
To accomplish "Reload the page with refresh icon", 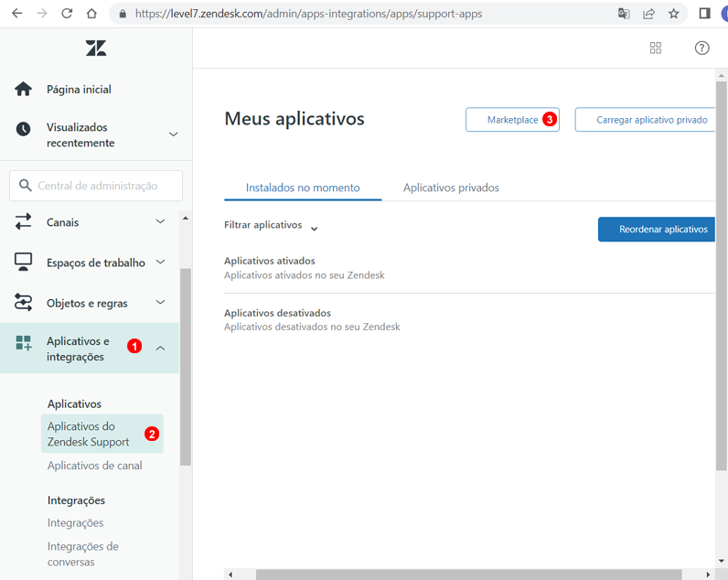I will 67,14.
